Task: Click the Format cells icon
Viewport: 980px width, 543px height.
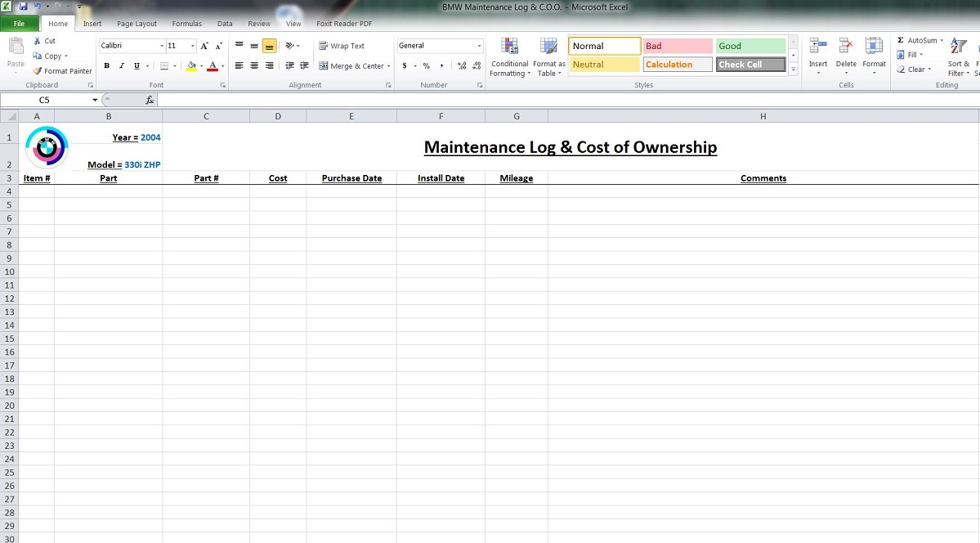Action: 874,47
